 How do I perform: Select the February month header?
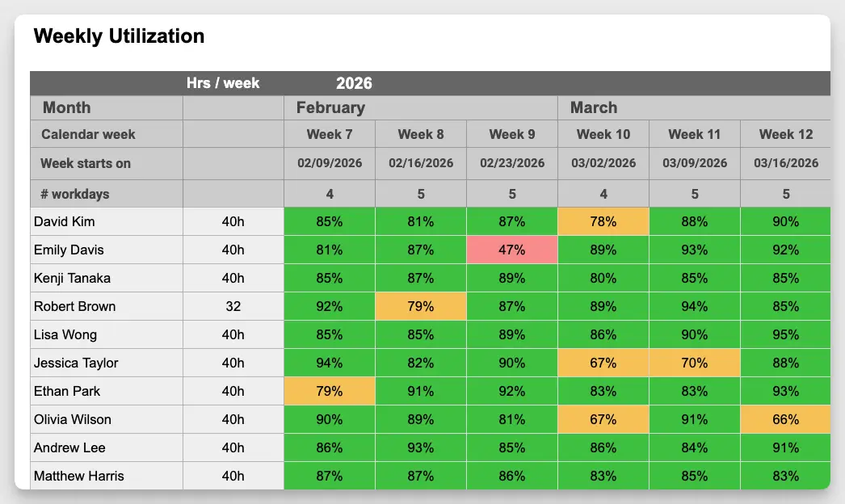pos(330,107)
